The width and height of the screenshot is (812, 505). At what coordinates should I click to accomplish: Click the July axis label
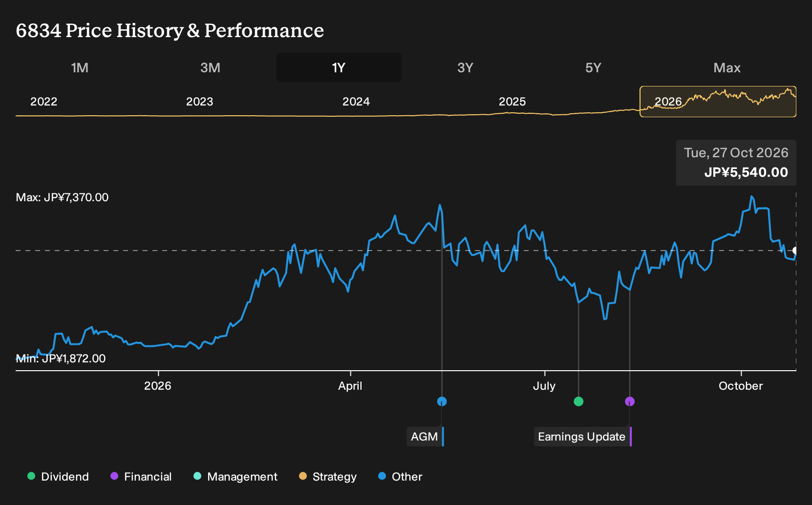(x=544, y=386)
